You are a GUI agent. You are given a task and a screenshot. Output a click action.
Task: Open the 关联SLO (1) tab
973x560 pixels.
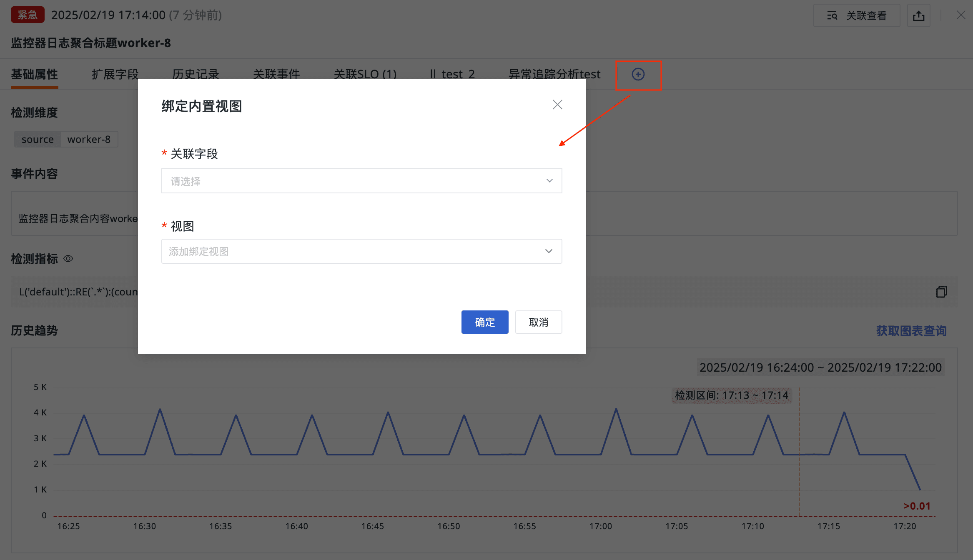coord(365,75)
